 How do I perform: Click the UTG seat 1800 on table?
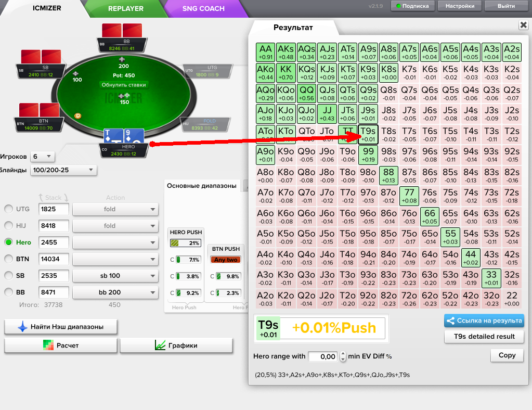[x=207, y=71]
